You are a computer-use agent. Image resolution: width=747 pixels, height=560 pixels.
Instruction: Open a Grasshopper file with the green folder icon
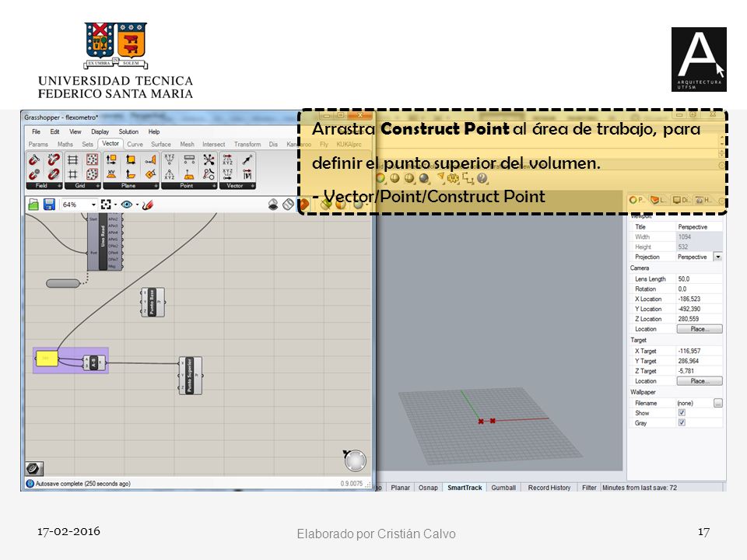pyautogui.click(x=33, y=205)
